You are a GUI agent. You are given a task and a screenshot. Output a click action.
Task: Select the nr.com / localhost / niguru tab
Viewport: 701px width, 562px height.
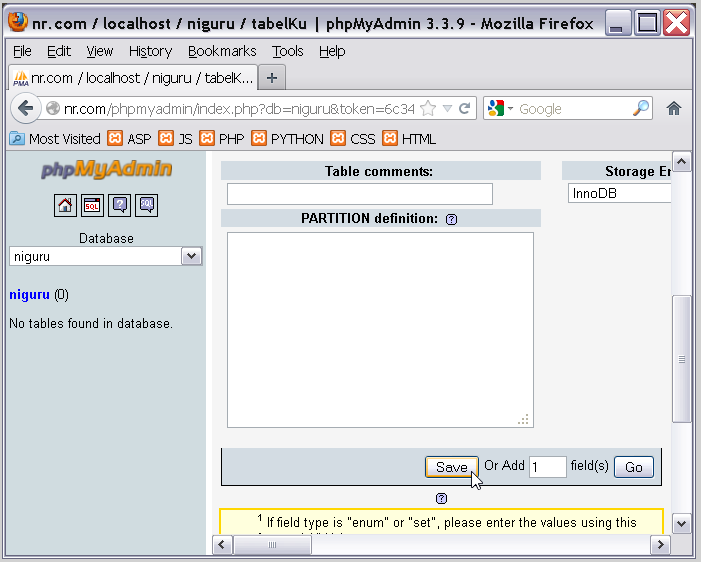pos(133,78)
